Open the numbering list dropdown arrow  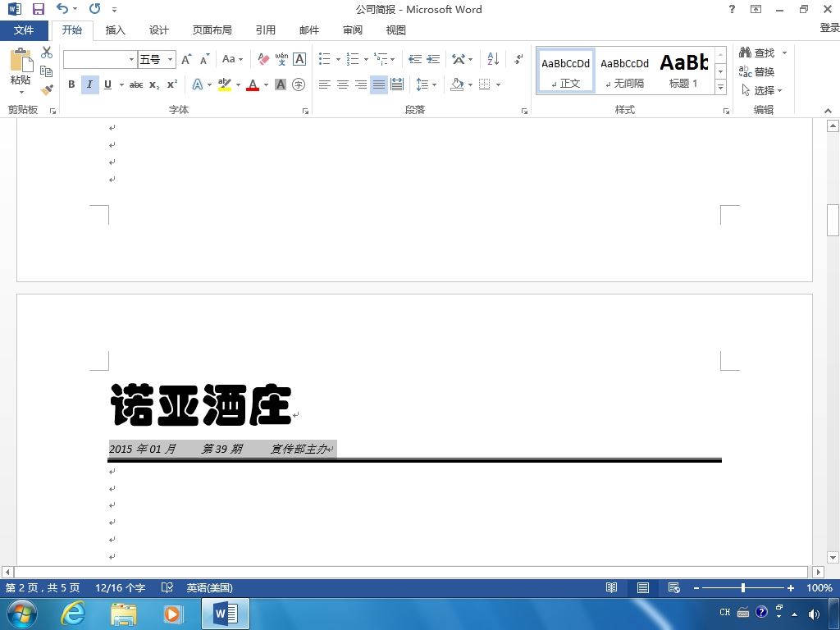pyautogui.click(x=366, y=59)
